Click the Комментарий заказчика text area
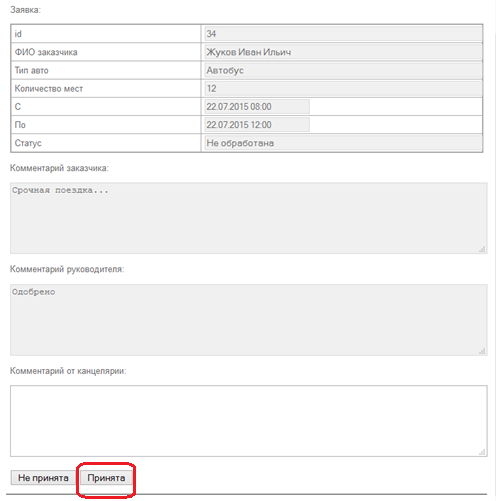This screenshot has width=496, height=501. pyautogui.click(x=249, y=218)
